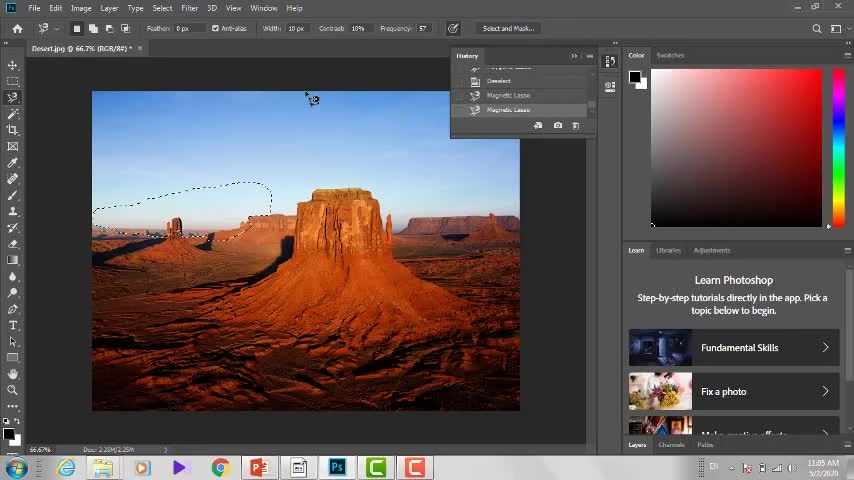
Task: Toggle tablet pressure for pen width
Action: 453,28
